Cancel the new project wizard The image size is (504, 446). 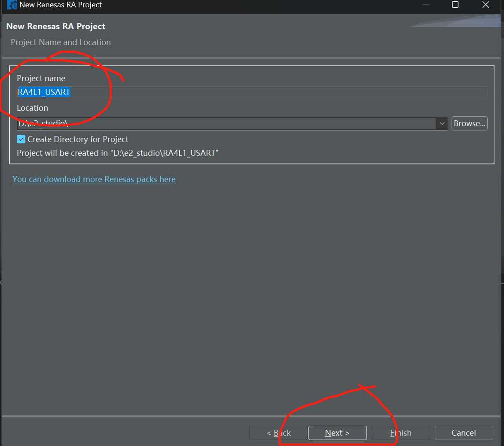pyautogui.click(x=464, y=433)
